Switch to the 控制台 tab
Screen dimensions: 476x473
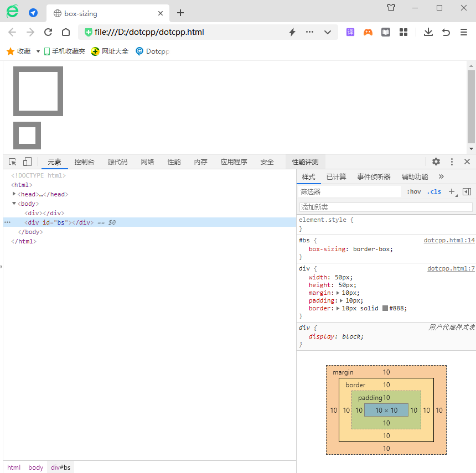pyautogui.click(x=84, y=162)
